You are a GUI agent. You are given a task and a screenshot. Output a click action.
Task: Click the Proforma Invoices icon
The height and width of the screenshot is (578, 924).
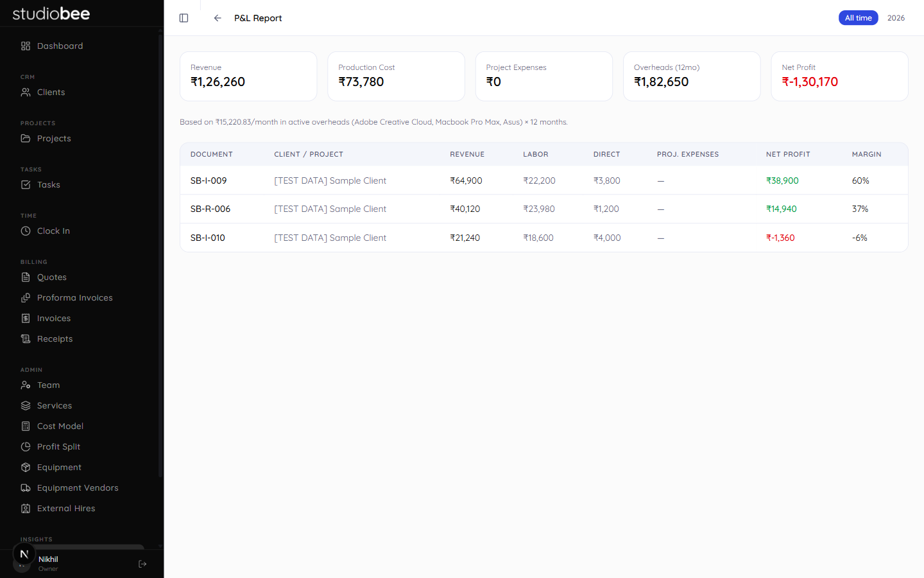pos(26,298)
